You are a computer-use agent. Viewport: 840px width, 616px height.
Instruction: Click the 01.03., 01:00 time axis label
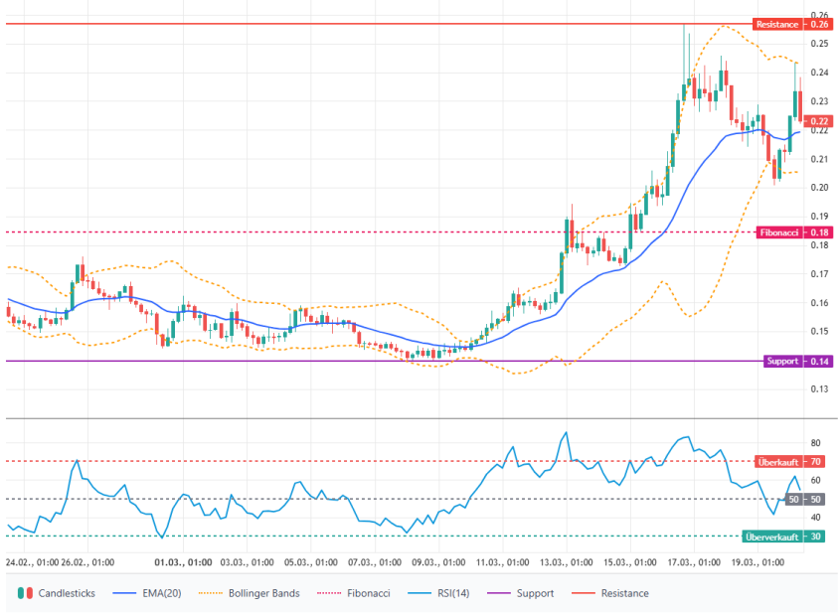[185, 561]
